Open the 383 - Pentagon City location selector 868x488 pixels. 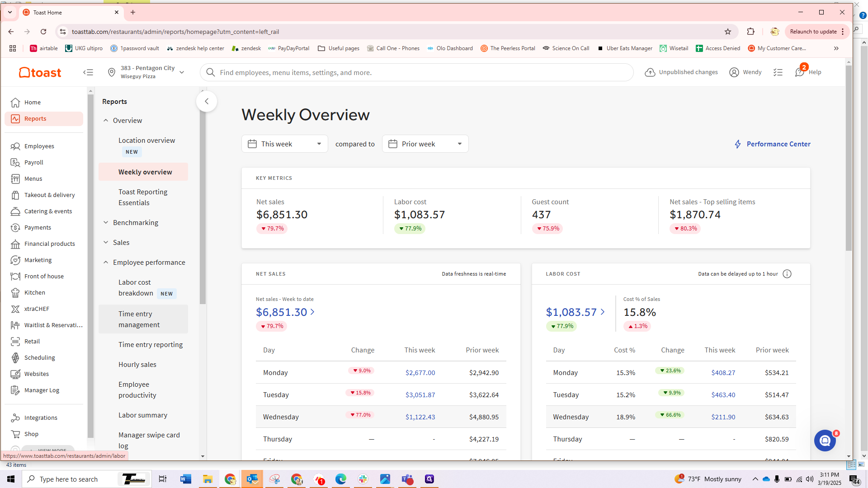[x=146, y=72]
